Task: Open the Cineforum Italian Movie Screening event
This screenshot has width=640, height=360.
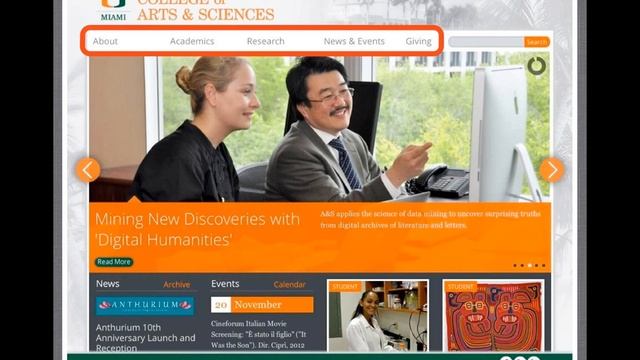Action: point(258,334)
